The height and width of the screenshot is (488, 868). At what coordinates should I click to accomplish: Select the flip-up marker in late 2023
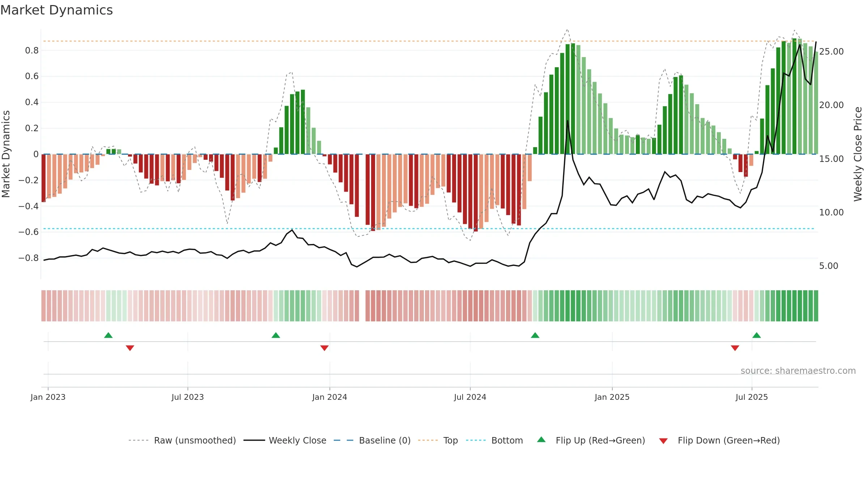[x=276, y=335]
